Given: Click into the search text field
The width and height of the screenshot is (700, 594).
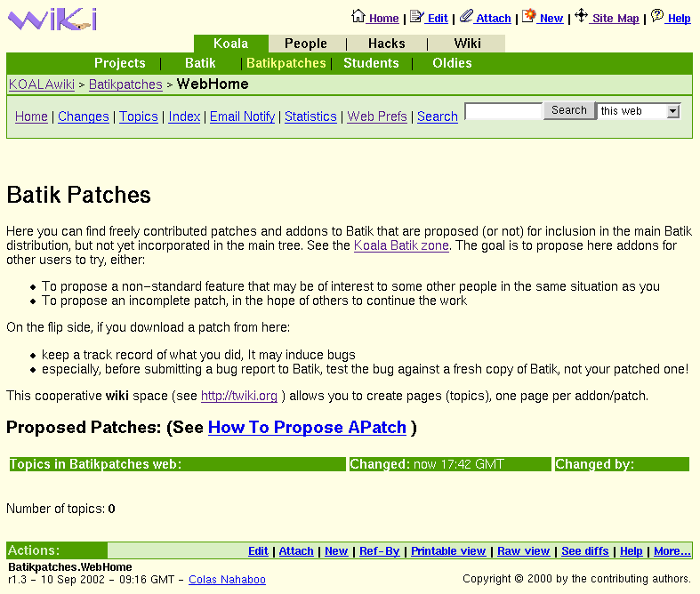Looking at the screenshot, I should point(503,111).
